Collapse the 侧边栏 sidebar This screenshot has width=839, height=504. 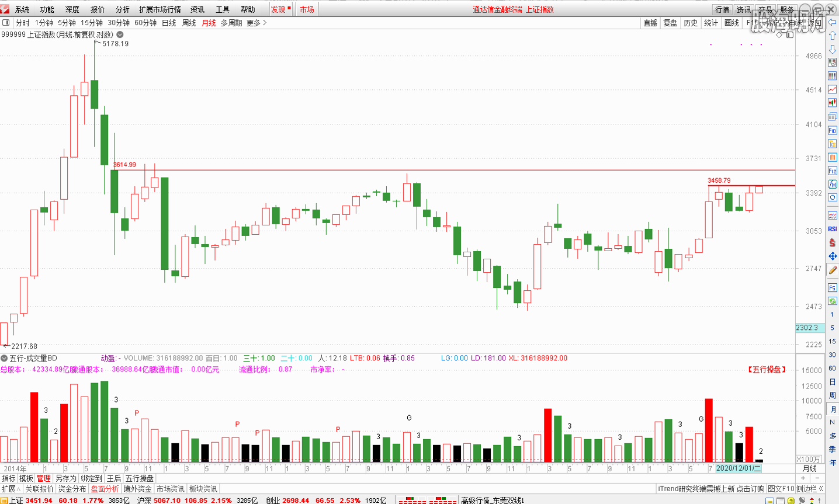pos(810,489)
